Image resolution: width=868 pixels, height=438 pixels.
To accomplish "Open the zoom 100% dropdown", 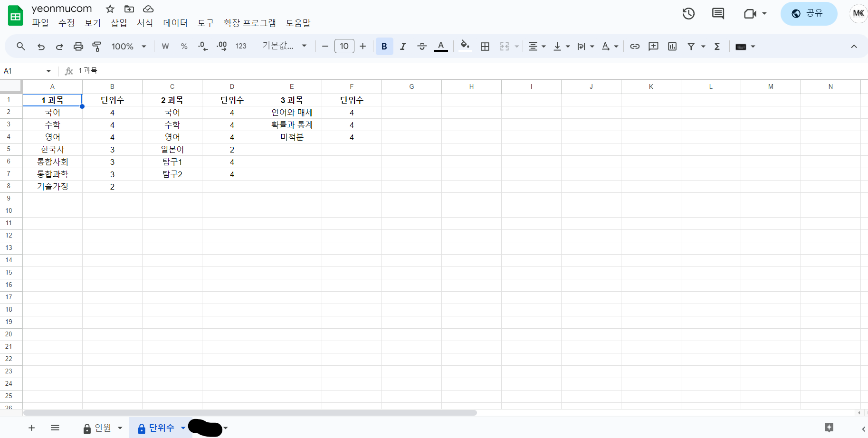I will pos(129,46).
